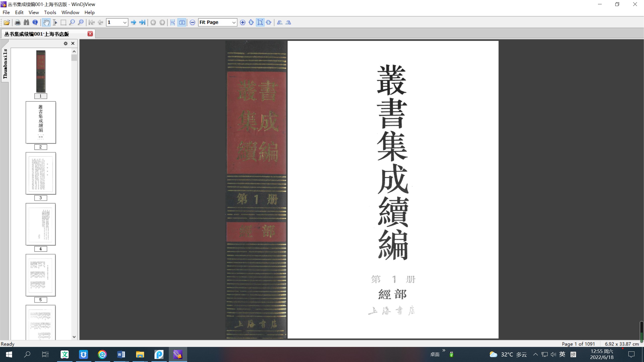Open WinDjView from the taskbar
Image resolution: width=644 pixels, height=362 pixels.
pos(178,354)
